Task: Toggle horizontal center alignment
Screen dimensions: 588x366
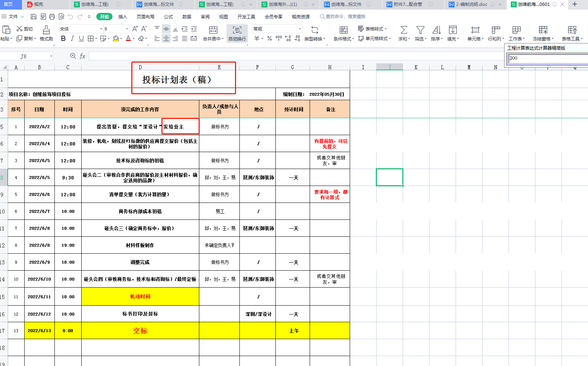Action: tap(166, 38)
